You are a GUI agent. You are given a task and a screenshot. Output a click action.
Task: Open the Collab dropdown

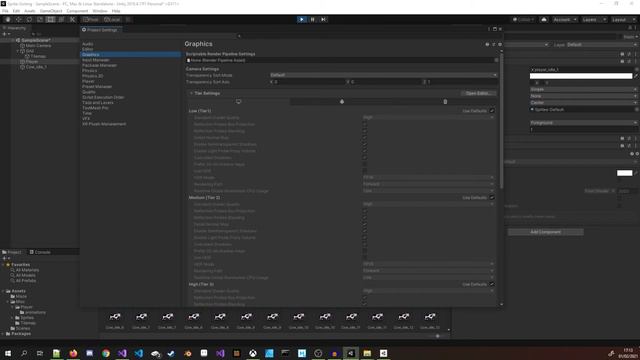tap(523, 19)
